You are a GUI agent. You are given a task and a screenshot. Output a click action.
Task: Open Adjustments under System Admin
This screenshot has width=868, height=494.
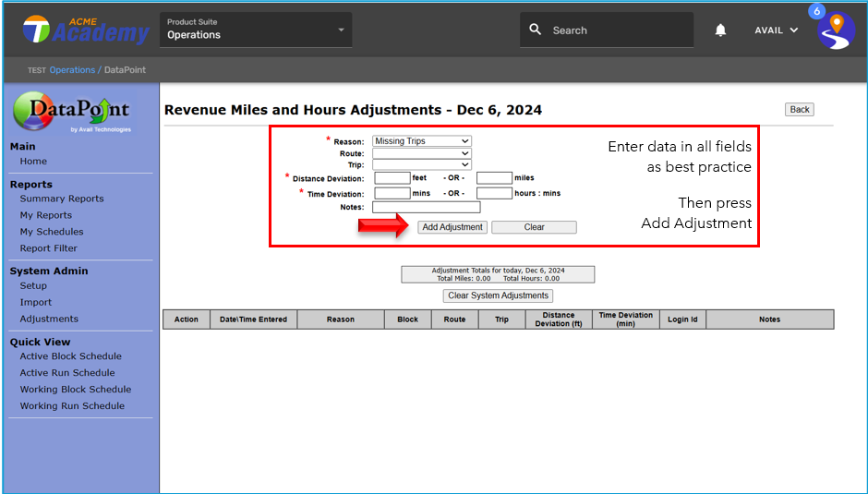point(49,319)
